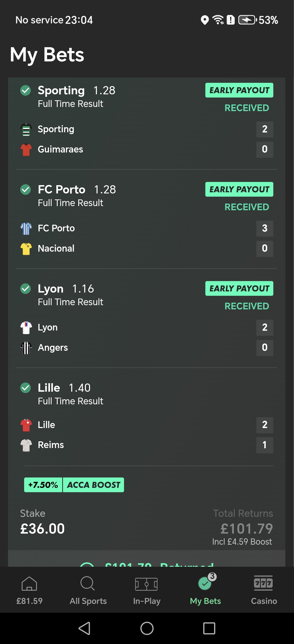The image size is (294, 644).
Task: Tap the Lyon white jersey icon
Action: click(26, 328)
